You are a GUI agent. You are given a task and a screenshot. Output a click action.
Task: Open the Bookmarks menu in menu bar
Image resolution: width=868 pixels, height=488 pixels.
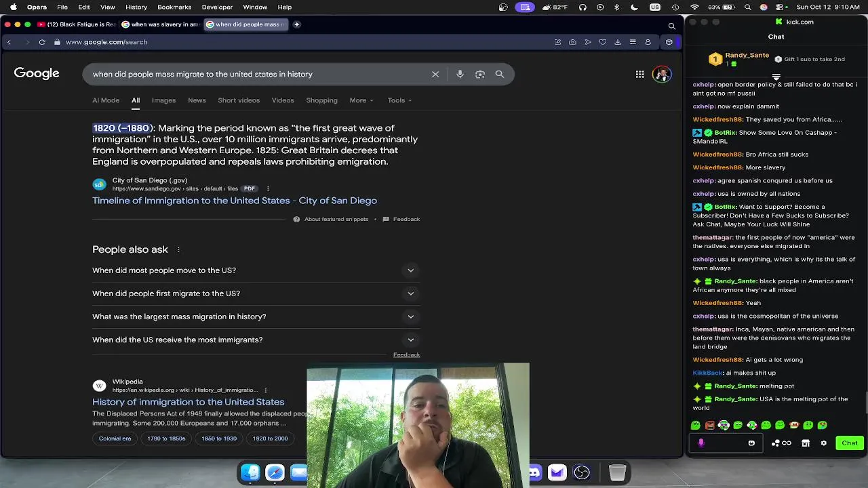[x=174, y=7]
